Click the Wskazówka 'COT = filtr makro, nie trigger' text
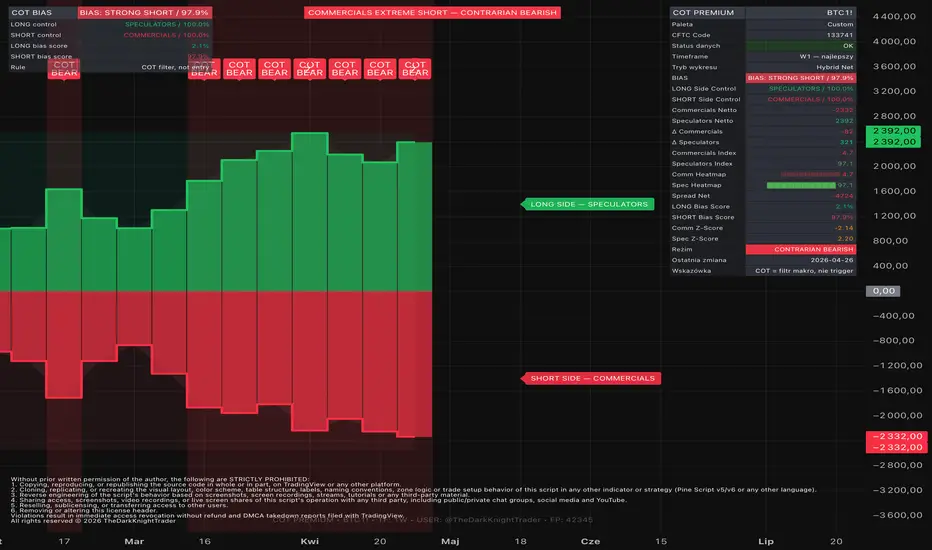Image resolution: width=932 pixels, height=550 pixels. tap(804, 271)
